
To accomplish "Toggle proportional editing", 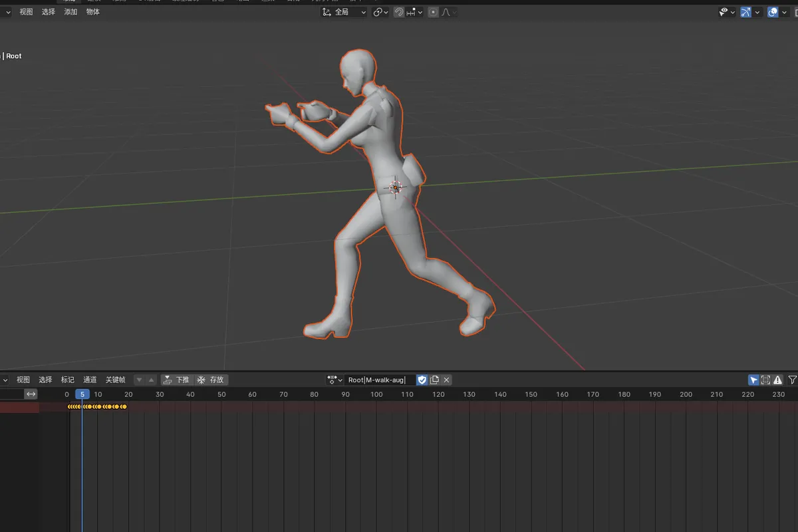I will (x=433, y=12).
